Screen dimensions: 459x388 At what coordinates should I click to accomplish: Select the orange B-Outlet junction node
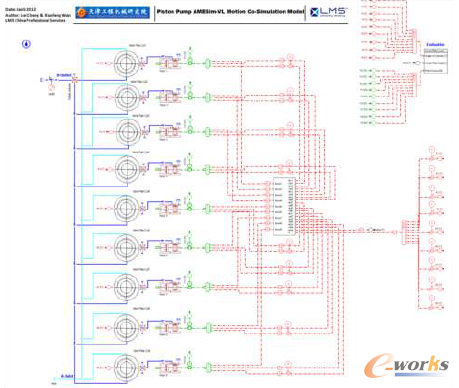pyautogui.click(x=75, y=80)
